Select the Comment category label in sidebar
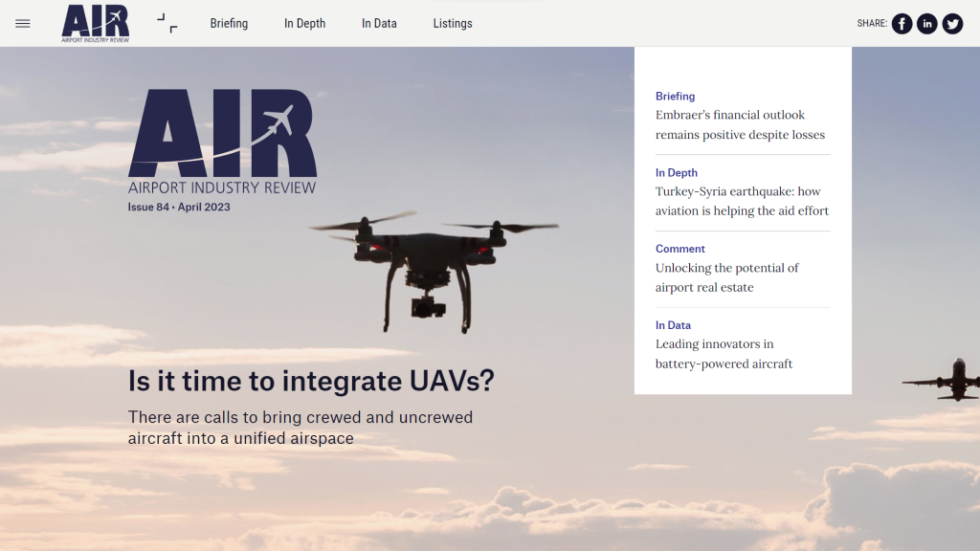This screenshot has width=980, height=551. pyautogui.click(x=679, y=249)
